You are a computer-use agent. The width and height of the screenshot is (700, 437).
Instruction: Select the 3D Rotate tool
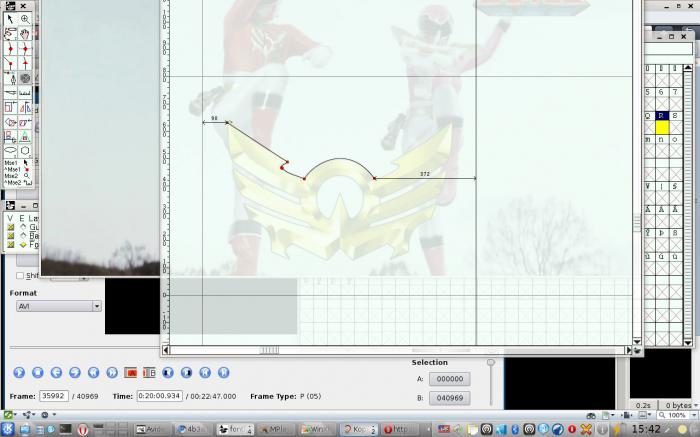click(x=10, y=136)
